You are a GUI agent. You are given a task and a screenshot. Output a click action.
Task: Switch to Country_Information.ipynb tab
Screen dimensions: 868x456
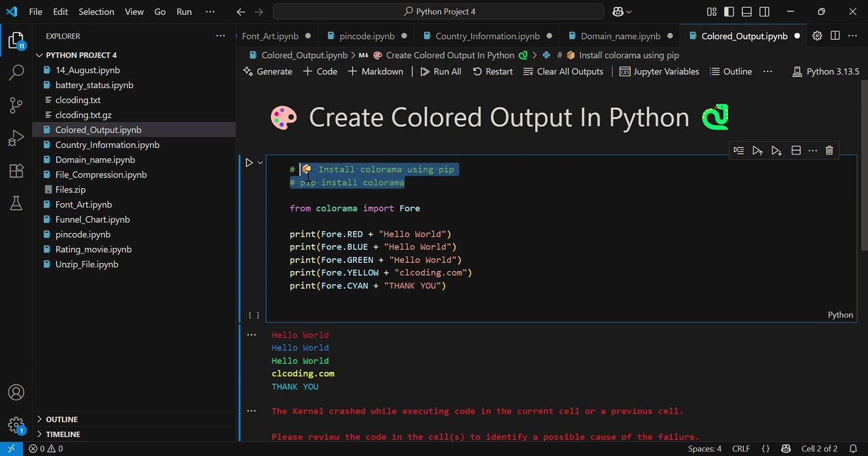487,36
